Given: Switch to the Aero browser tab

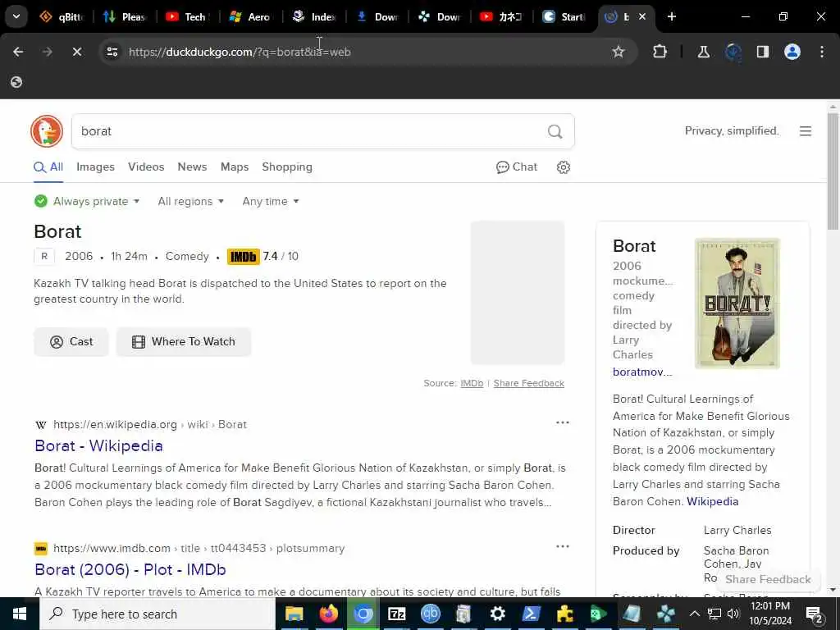Looking at the screenshot, I should click(250, 16).
